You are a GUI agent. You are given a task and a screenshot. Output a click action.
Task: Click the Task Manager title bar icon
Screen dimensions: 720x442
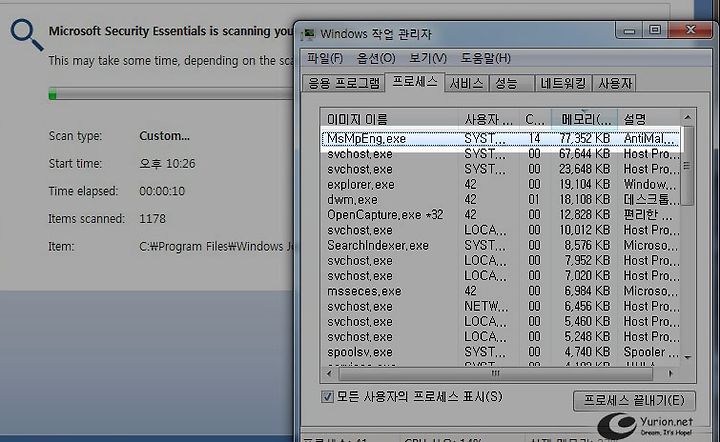click(308, 34)
